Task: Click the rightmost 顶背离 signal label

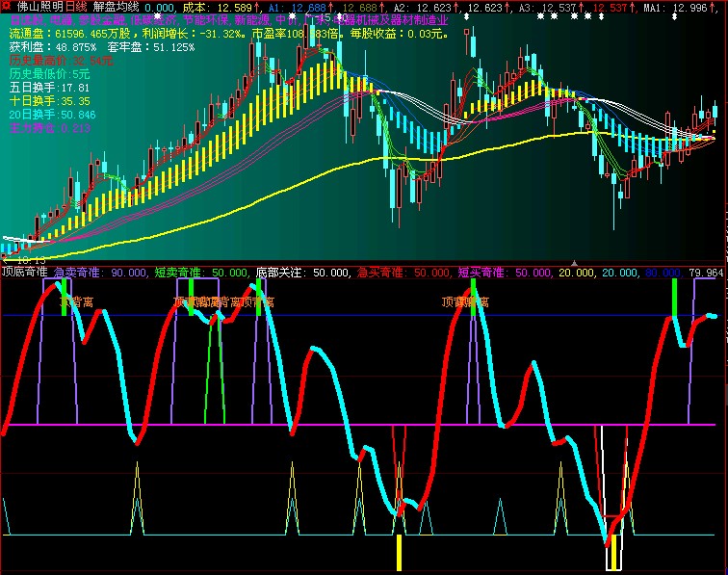Action: pos(464,301)
